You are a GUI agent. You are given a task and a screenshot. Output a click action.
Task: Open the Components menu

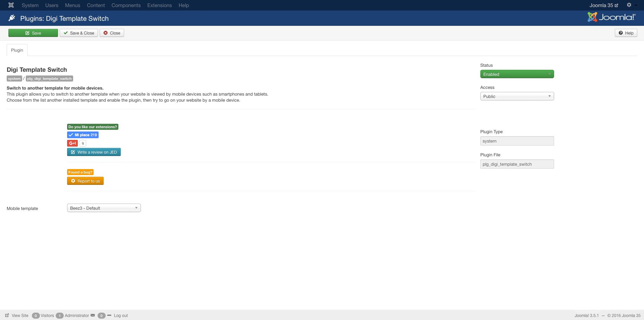(x=126, y=5)
